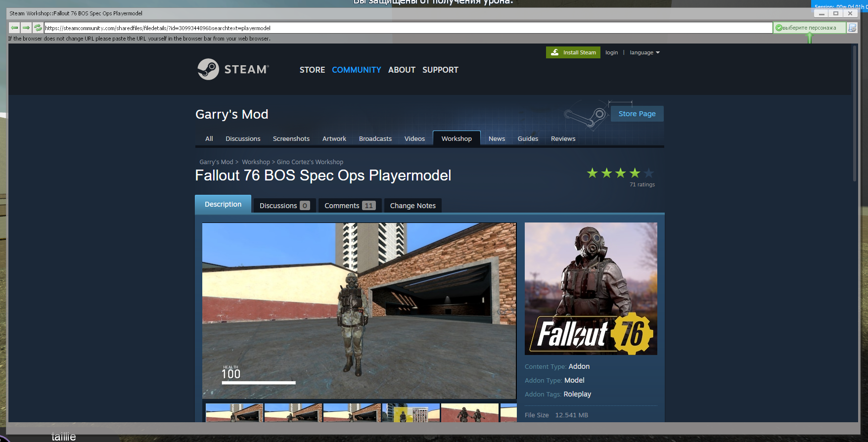Switch to the Reviews tab
The width and height of the screenshot is (868, 442).
coord(563,138)
